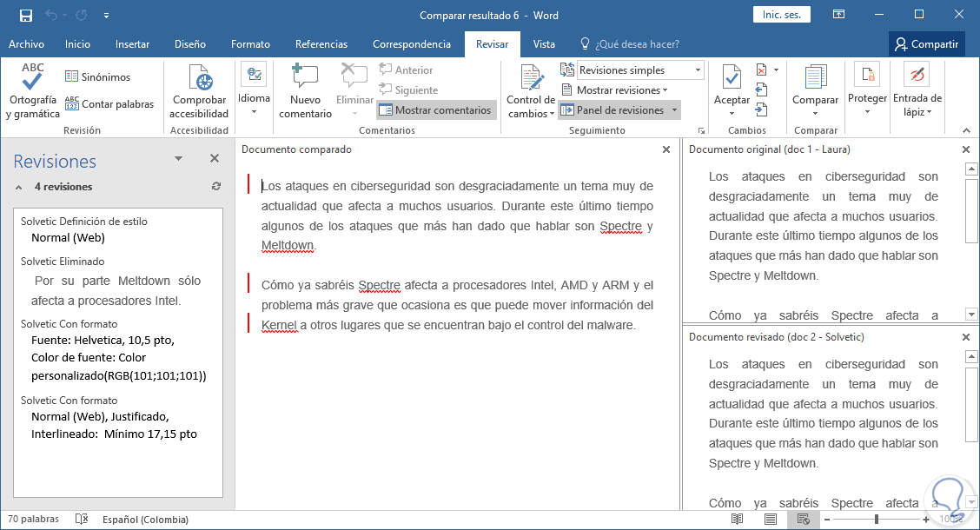Click Entrada de lápiz button
The image size is (980, 530).
tap(917, 88)
